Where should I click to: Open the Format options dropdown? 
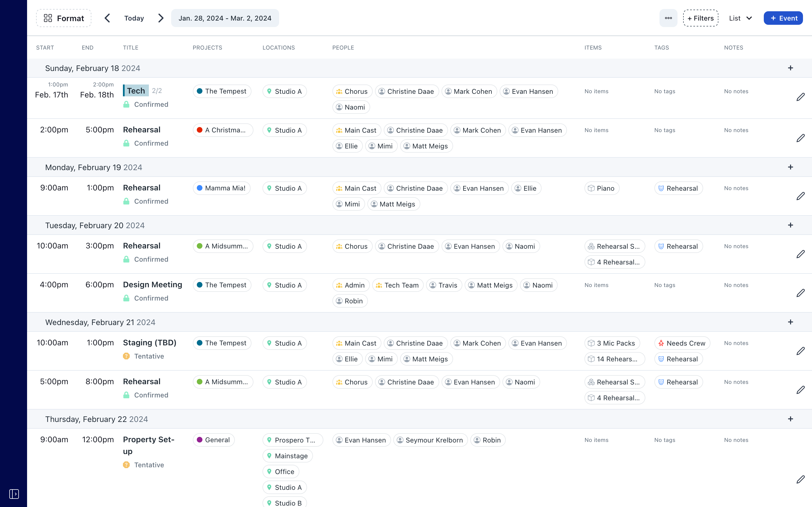click(64, 18)
